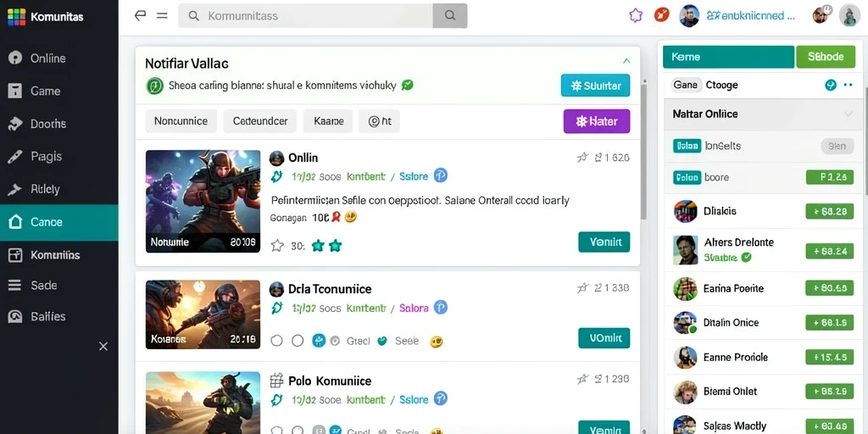
Task: Click the Kintbent link in Onllin post
Action: [x=365, y=176]
